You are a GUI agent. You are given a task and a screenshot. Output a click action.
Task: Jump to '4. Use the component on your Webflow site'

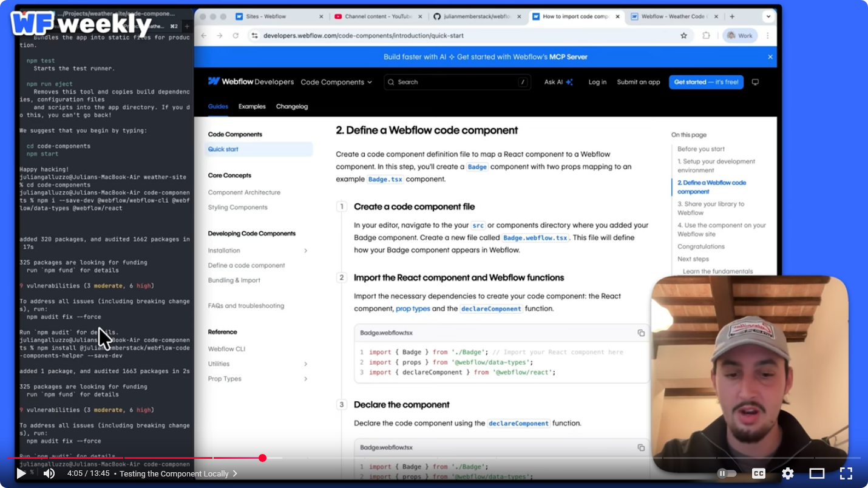point(722,229)
